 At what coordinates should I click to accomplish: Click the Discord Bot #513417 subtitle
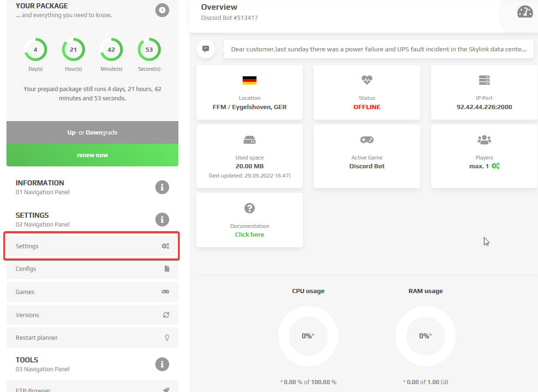click(229, 18)
